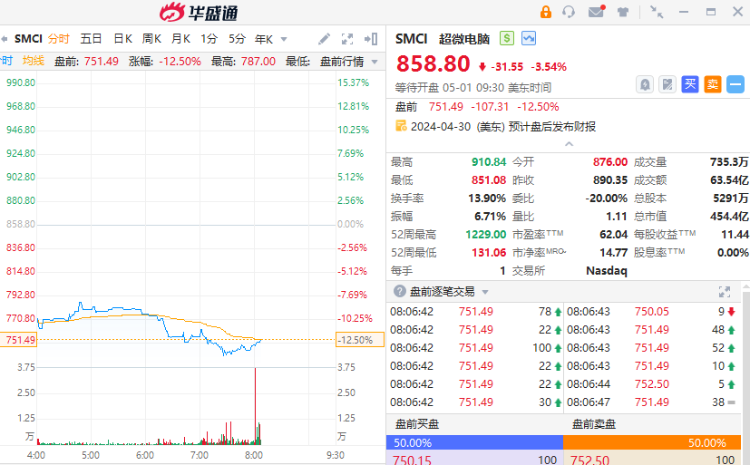Viewport: 750px width, 465px height.
Task: Click the blue 50.00% bid ratio bar
Action: 474,443
